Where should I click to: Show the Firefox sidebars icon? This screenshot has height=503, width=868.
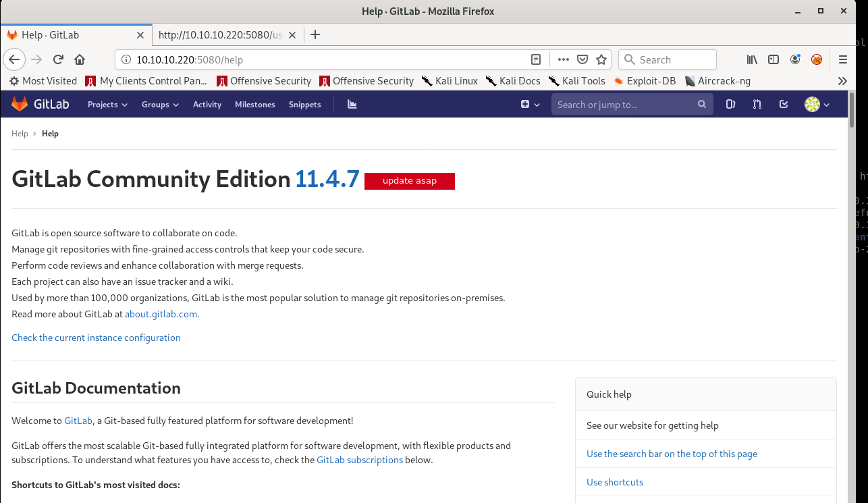[x=774, y=59]
